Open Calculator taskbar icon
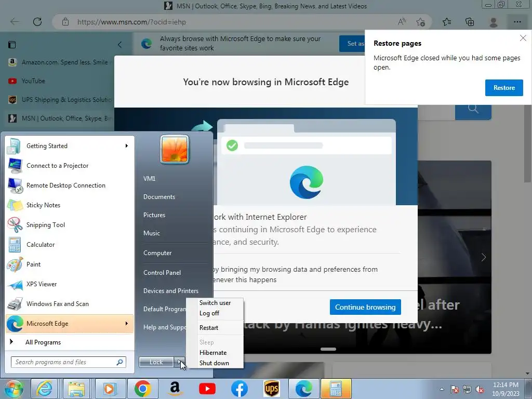532x399 pixels. [x=336, y=389]
